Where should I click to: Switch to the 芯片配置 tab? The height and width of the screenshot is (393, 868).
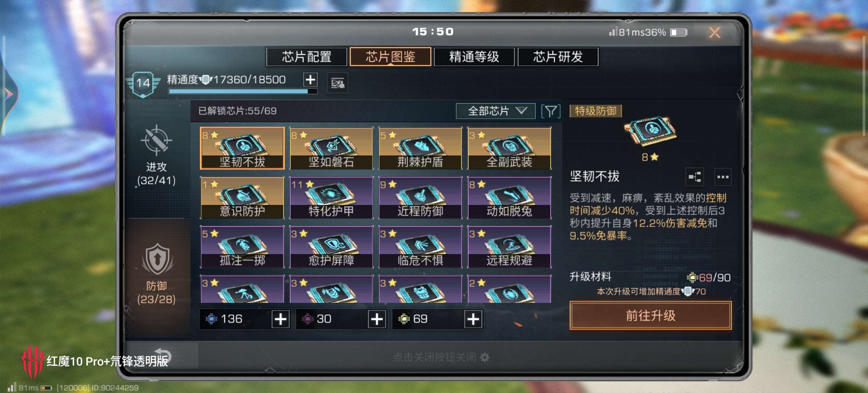coord(307,57)
